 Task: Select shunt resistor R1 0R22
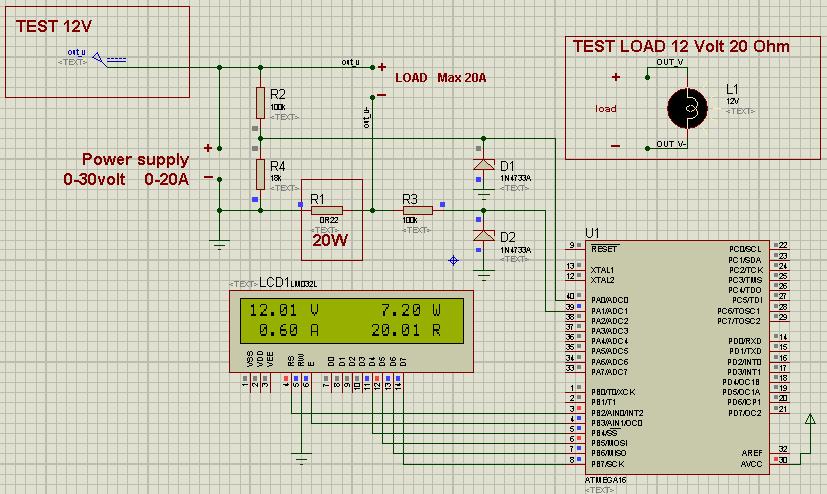pyautogui.click(x=326, y=210)
